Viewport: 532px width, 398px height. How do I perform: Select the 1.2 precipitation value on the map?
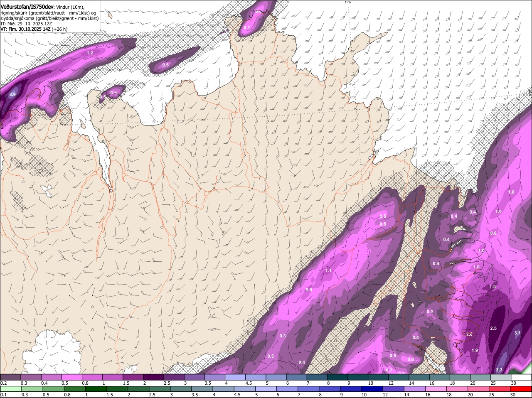pos(90,53)
